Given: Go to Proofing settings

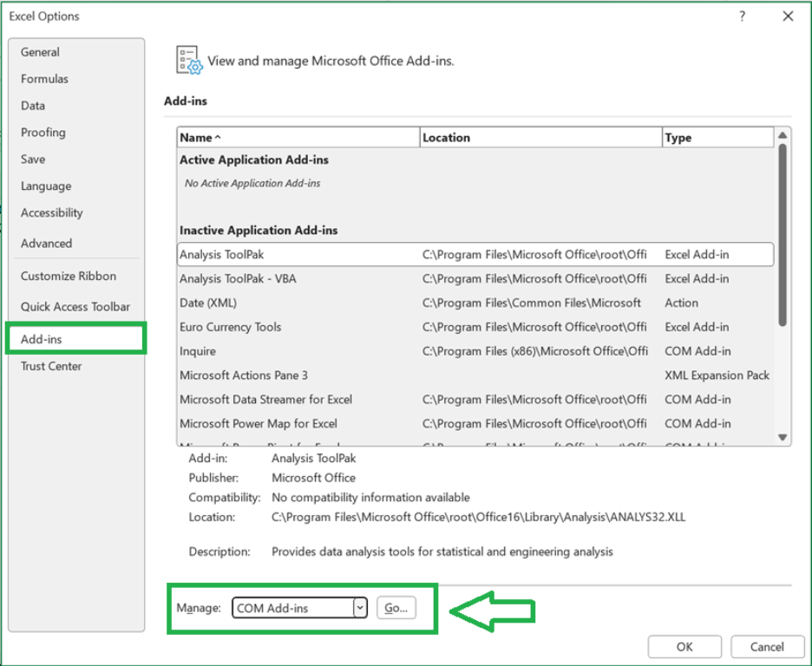Looking at the screenshot, I should tap(43, 133).
